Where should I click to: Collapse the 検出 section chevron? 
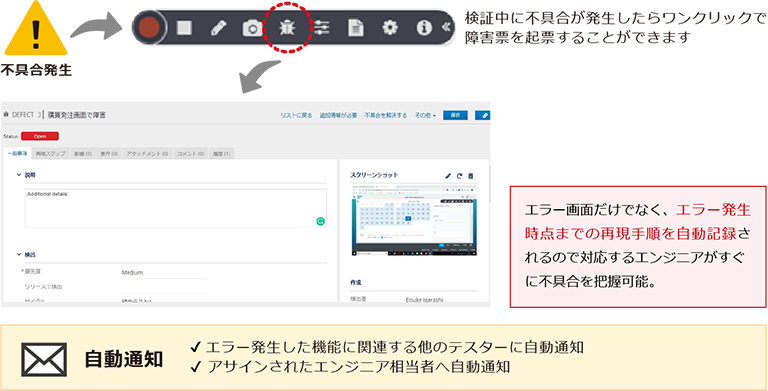tap(19, 254)
